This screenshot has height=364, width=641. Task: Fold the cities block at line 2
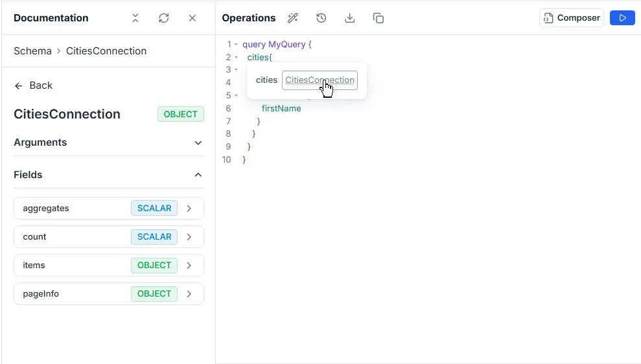(x=237, y=58)
